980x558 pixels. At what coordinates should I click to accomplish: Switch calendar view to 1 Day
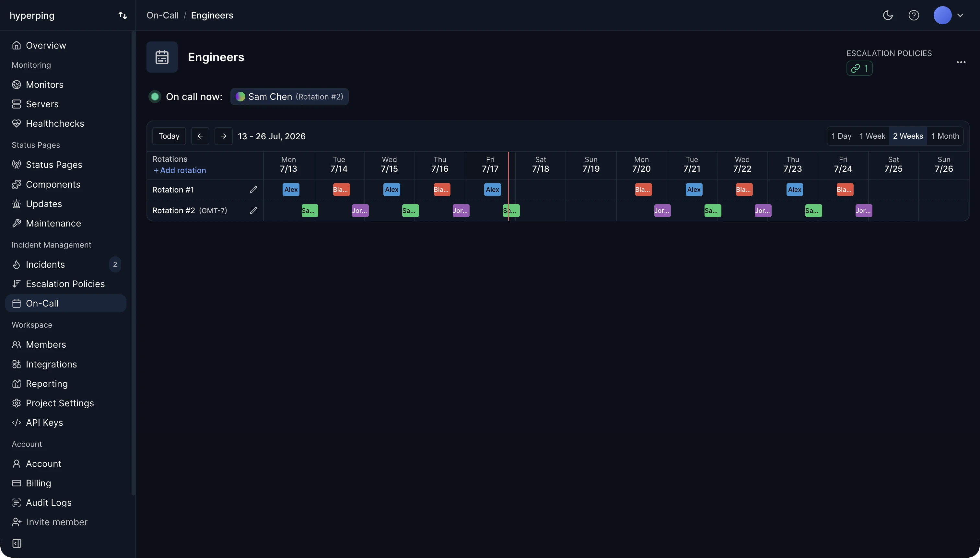tap(841, 136)
